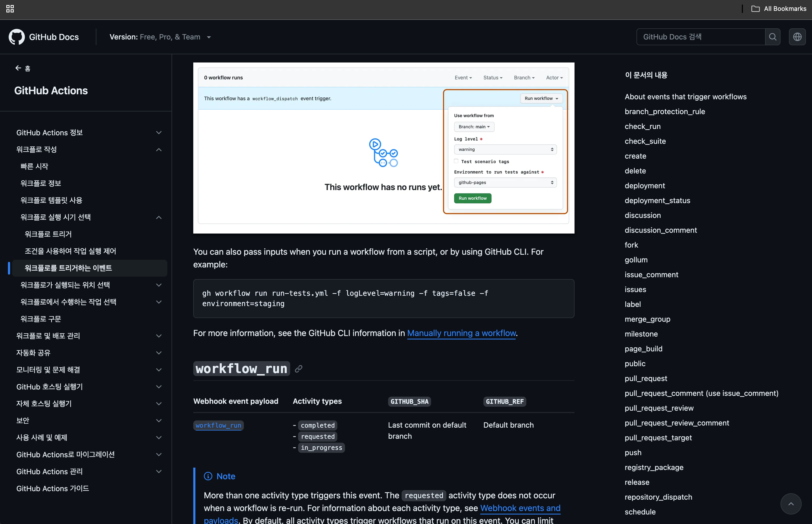The image size is (812, 524).
Task: Jump to check_suite section
Action: (645, 141)
